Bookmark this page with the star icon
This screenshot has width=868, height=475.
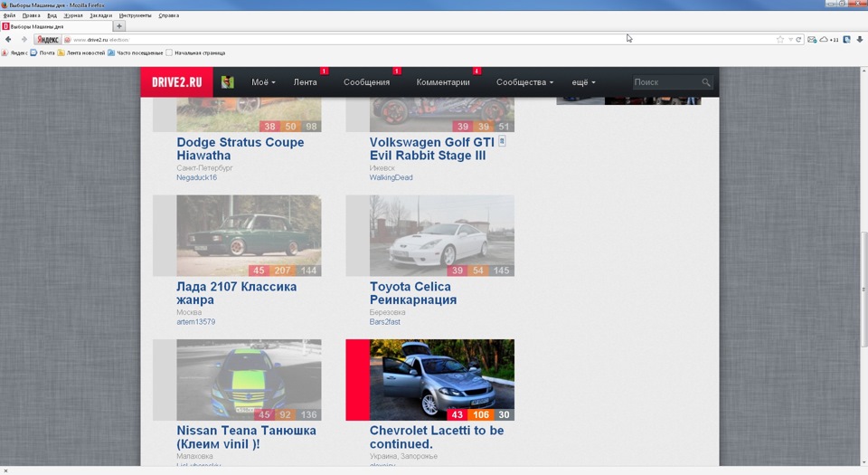(x=780, y=39)
